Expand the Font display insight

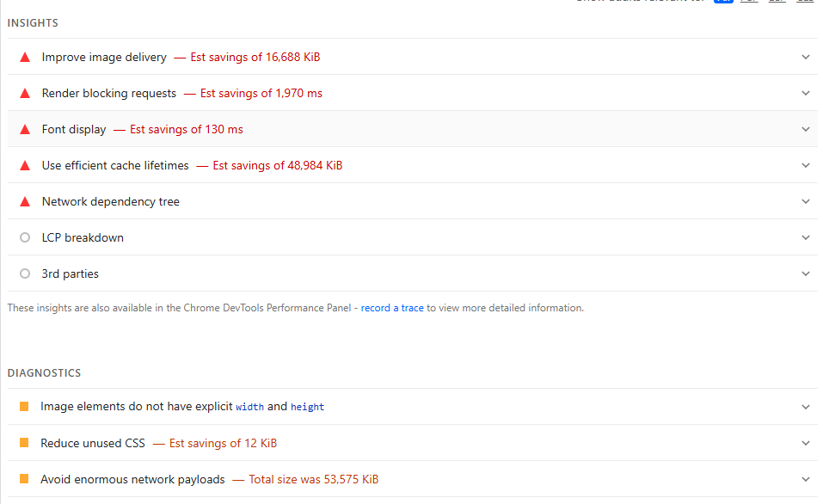(x=806, y=129)
